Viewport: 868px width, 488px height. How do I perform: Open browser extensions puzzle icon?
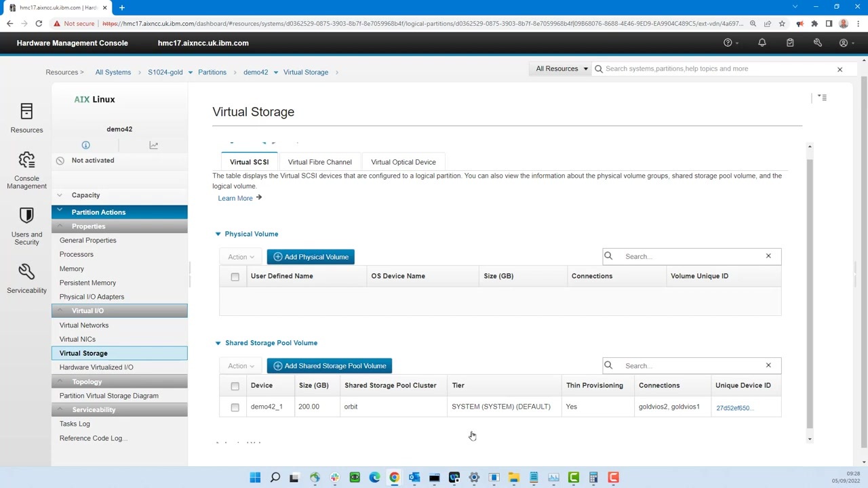pyautogui.click(x=814, y=24)
